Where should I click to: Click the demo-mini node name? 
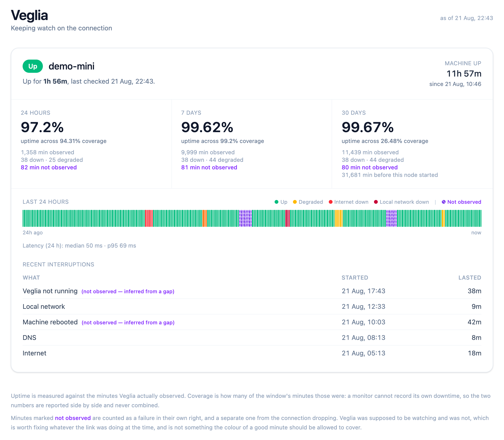pos(71,66)
